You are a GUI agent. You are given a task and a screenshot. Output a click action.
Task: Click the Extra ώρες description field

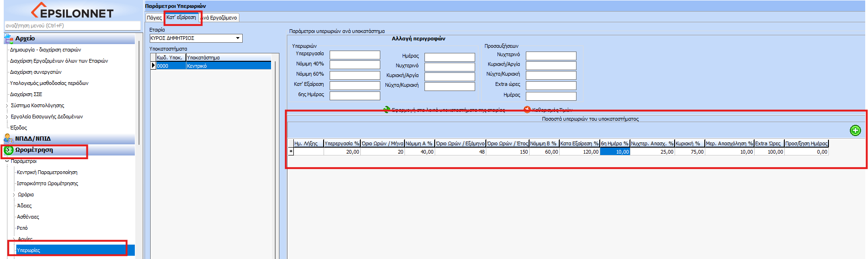click(x=551, y=85)
